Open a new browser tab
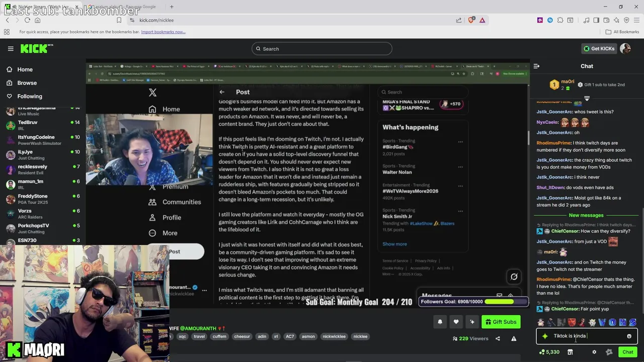The height and width of the screenshot is (362, 644). click(172, 7)
